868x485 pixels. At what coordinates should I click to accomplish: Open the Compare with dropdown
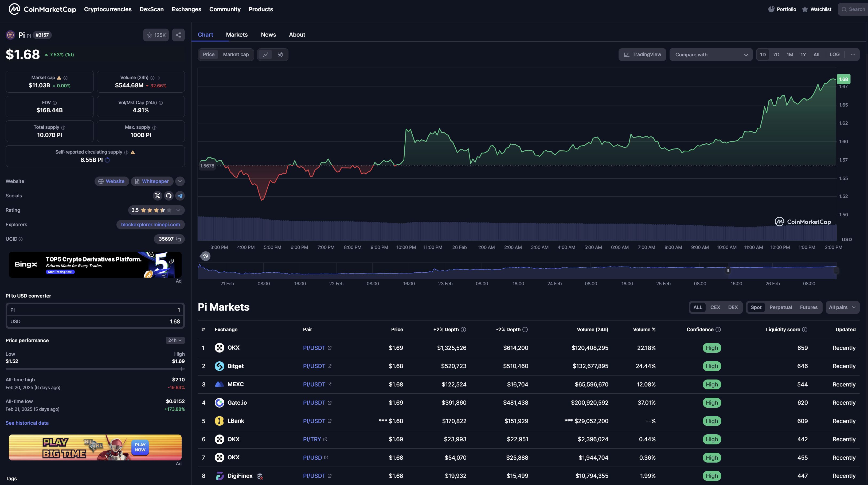pyautogui.click(x=711, y=54)
